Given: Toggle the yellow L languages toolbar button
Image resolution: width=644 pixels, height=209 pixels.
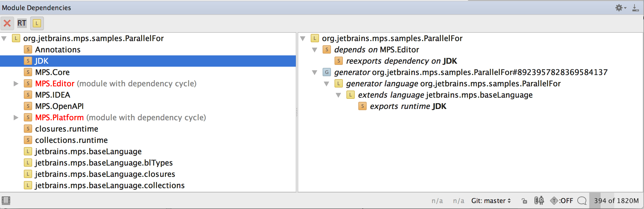Looking at the screenshot, I should click(x=37, y=23).
